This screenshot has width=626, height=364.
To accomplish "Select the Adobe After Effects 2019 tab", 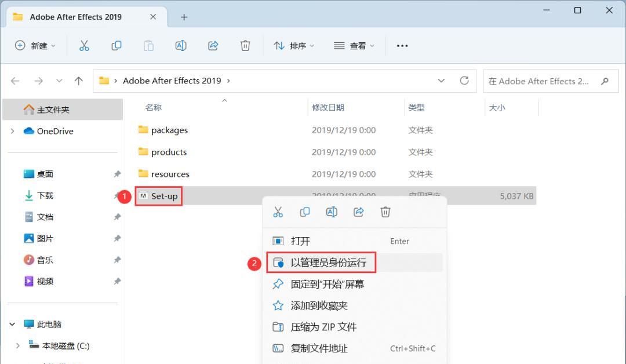I will point(75,17).
